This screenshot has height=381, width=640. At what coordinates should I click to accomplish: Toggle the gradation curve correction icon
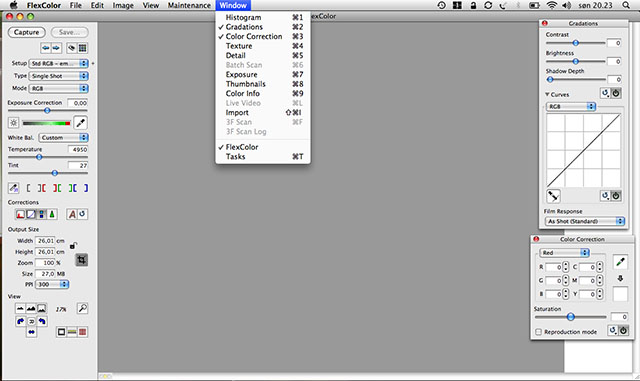(31, 214)
